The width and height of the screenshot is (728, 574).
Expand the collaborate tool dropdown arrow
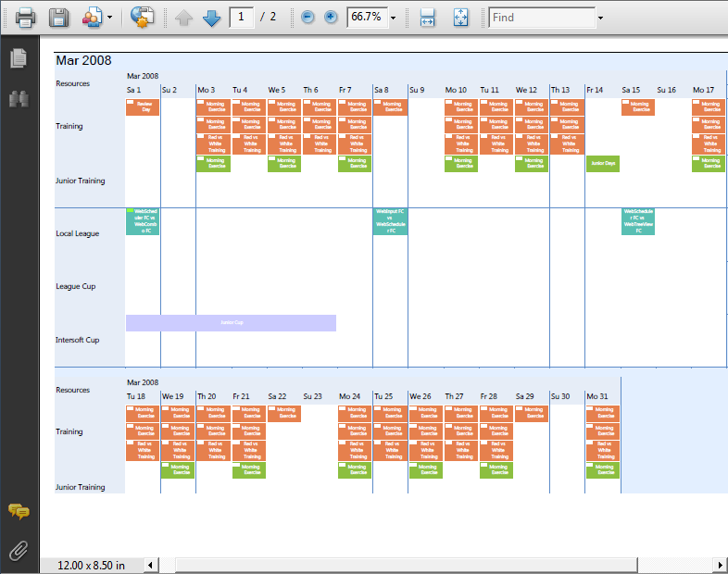click(110, 18)
